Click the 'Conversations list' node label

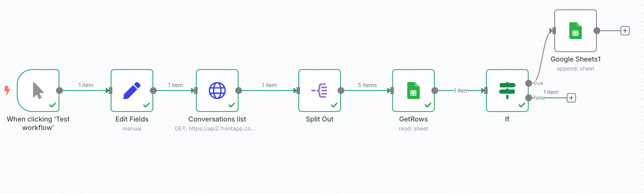point(217,119)
